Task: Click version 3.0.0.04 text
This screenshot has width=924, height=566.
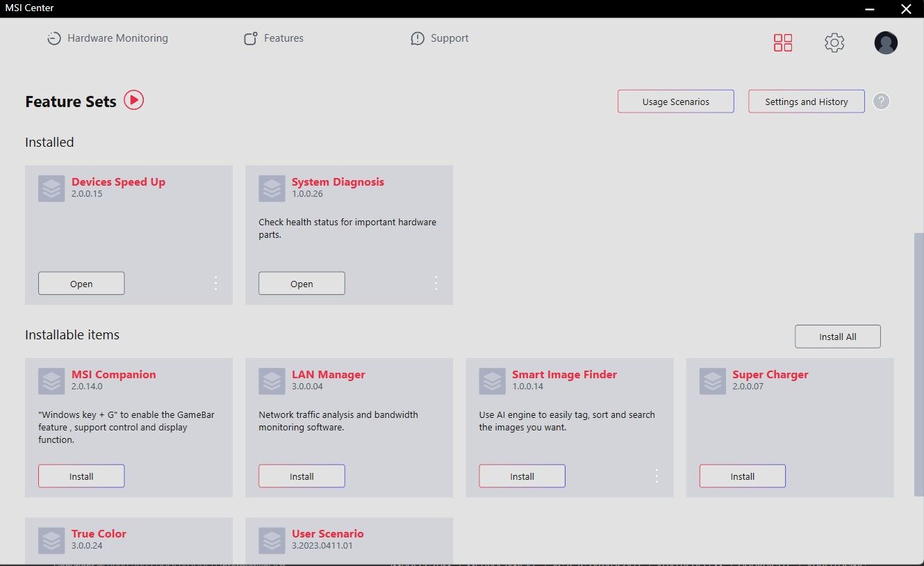Action: [307, 387]
